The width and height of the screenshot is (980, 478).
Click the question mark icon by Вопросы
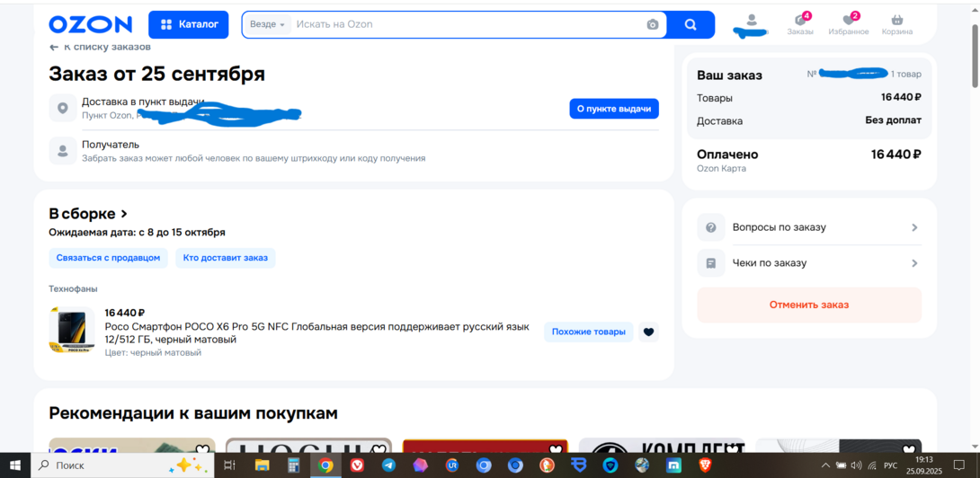pyautogui.click(x=710, y=227)
